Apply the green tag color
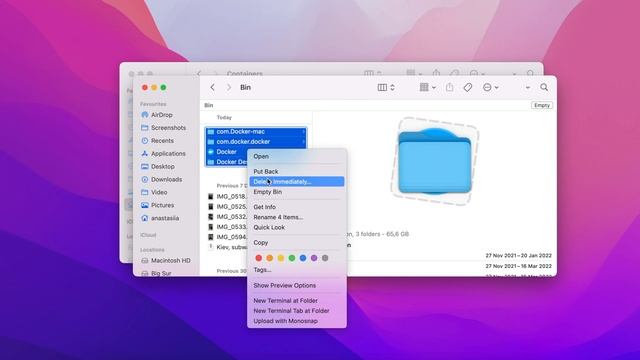Image resolution: width=640 pixels, height=360 pixels. click(x=292, y=258)
